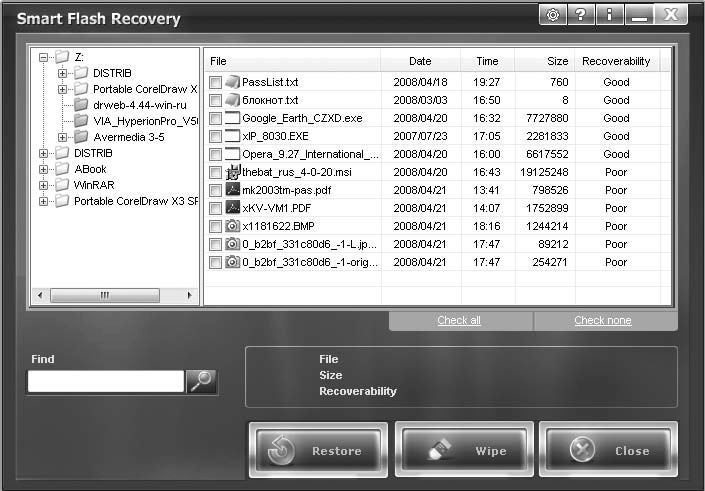
Task: Expand the DISTRIB subfolder under Z:
Action: tap(62, 73)
